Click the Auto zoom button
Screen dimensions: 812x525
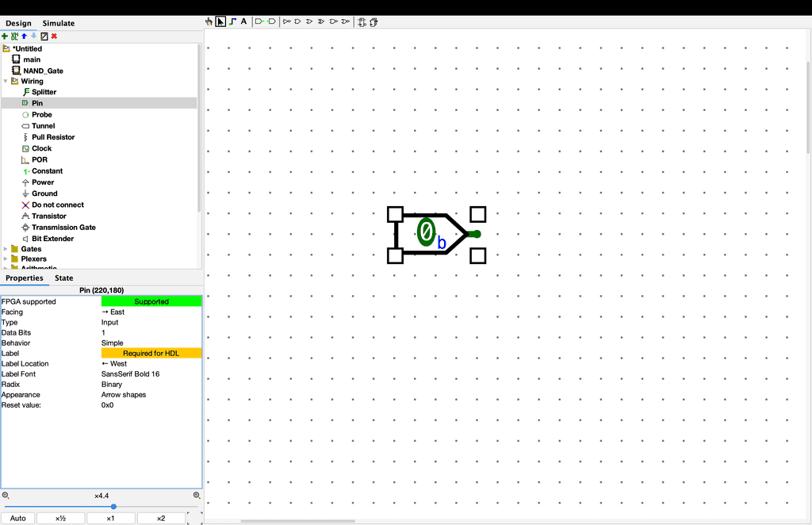tap(18, 519)
